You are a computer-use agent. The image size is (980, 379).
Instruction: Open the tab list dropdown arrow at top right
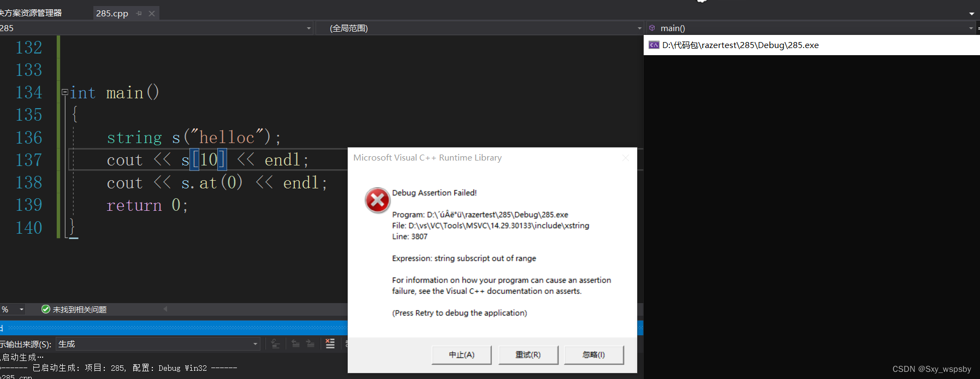(x=972, y=14)
